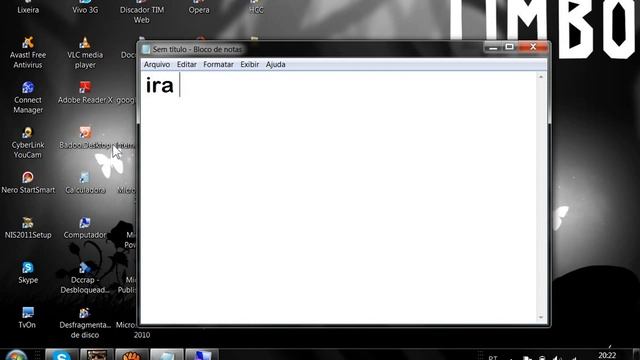The image size is (640, 360).
Task: Open the Editar menu
Action: point(187,64)
